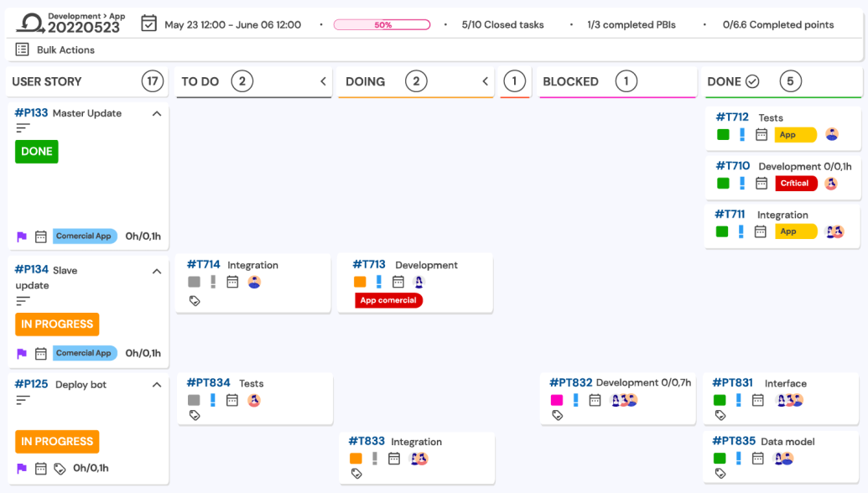
Task: Collapse the #P133 Master Update story
Action: pos(156,114)
